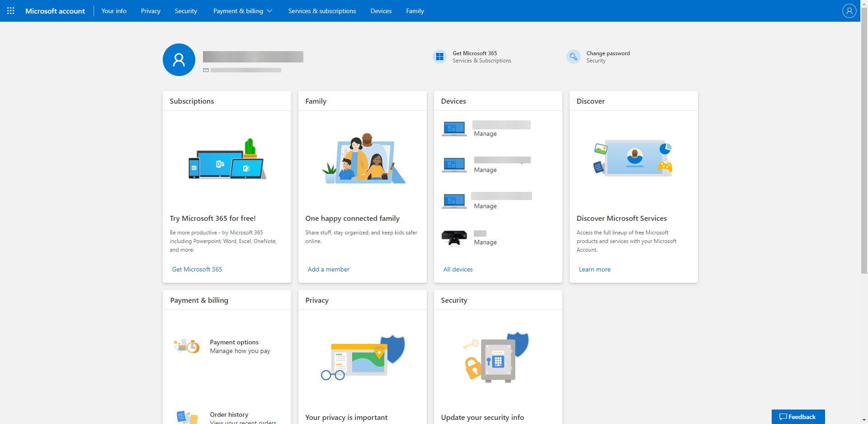
Task: Click the Get Microsoft 365 link in Subscriptions
Action: click(197, 269)
